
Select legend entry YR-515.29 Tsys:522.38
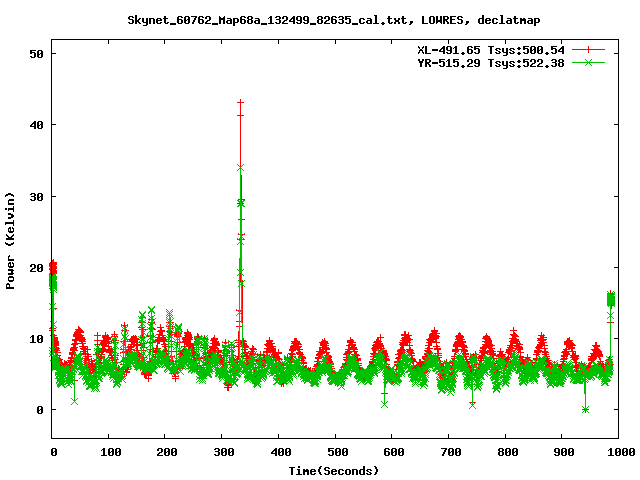click(491, 63)
